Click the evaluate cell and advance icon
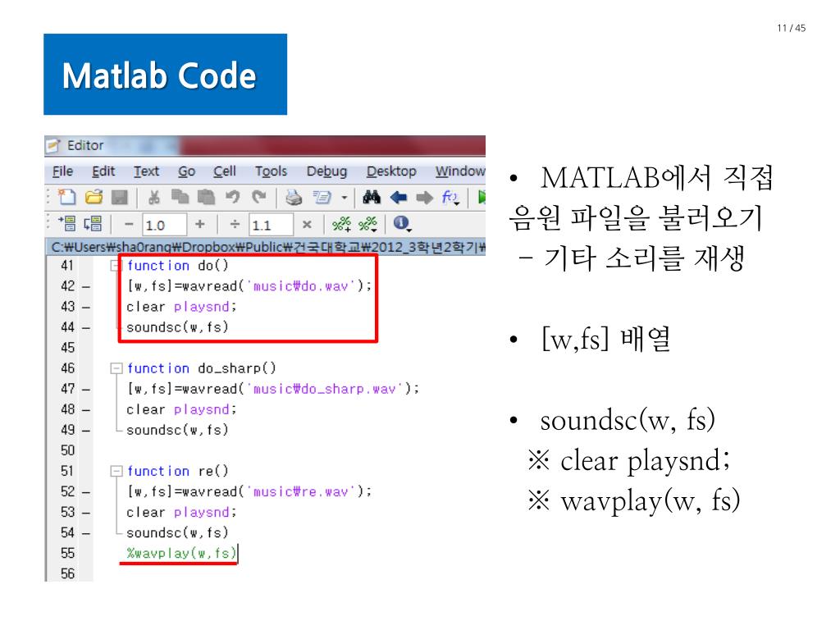The height and width of the screenshot is (630, 840). coord(94,223)
